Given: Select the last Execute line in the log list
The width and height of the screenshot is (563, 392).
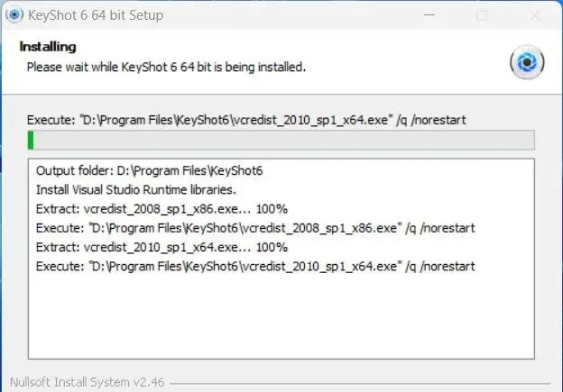Looking at the screenshot, I should pos(255,266).
